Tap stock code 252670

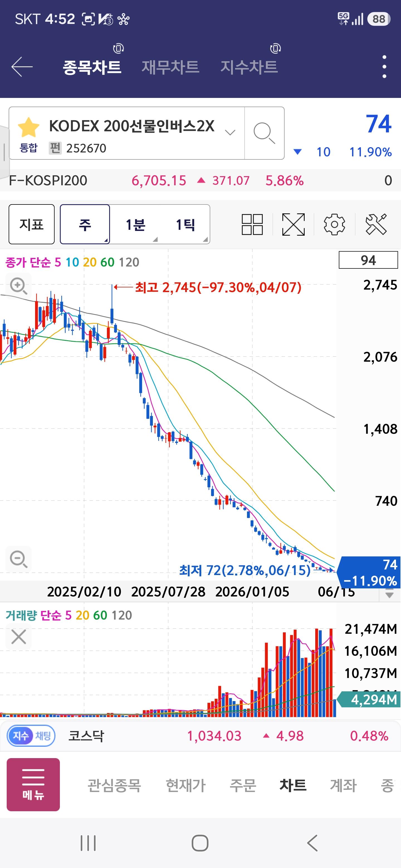86,148
